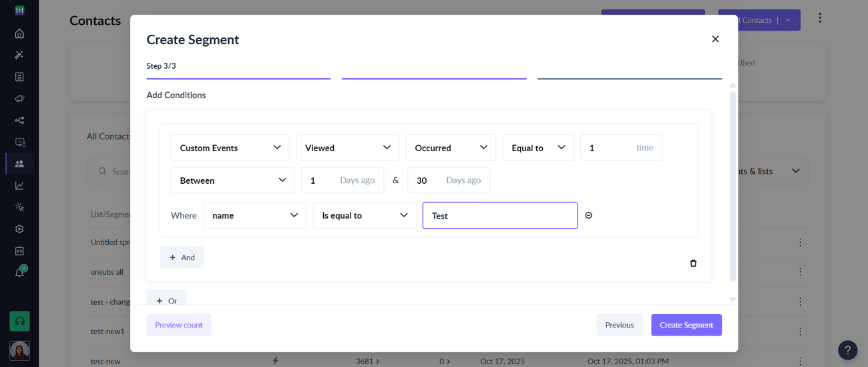Open the Home icon in sidebar
868x367 pixels.
point(19,33)
